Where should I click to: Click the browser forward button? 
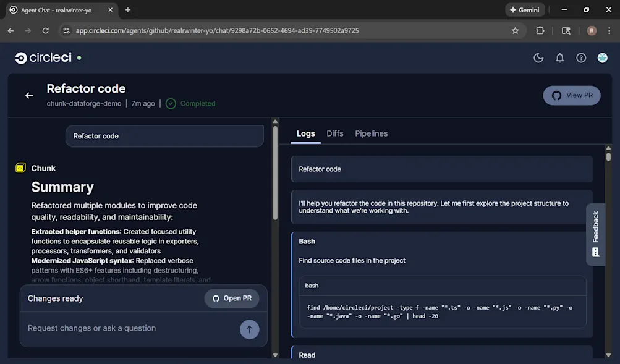[x=28, y=30]
